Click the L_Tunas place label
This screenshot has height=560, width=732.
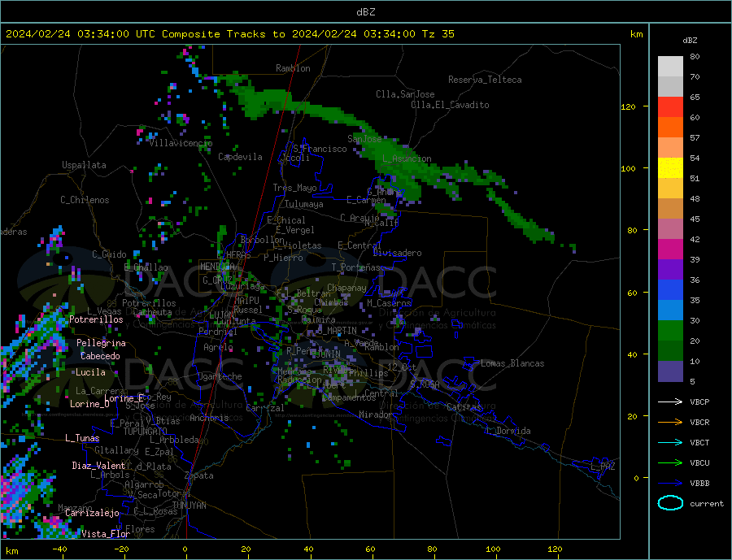(82, 438)
